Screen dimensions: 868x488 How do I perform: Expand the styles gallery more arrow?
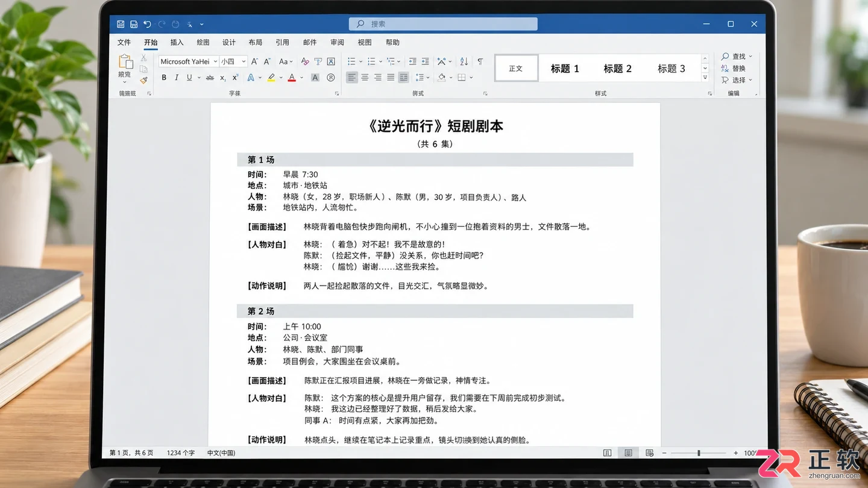pos(705,78)
